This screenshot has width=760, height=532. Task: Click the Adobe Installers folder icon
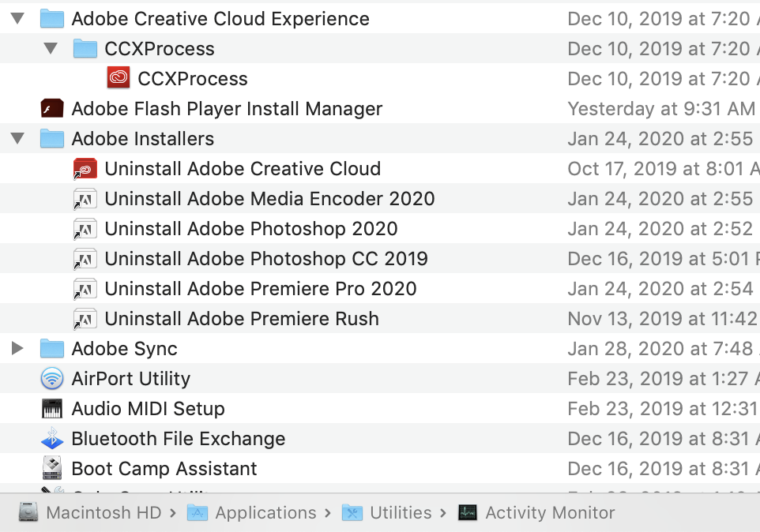coord(51,138)
